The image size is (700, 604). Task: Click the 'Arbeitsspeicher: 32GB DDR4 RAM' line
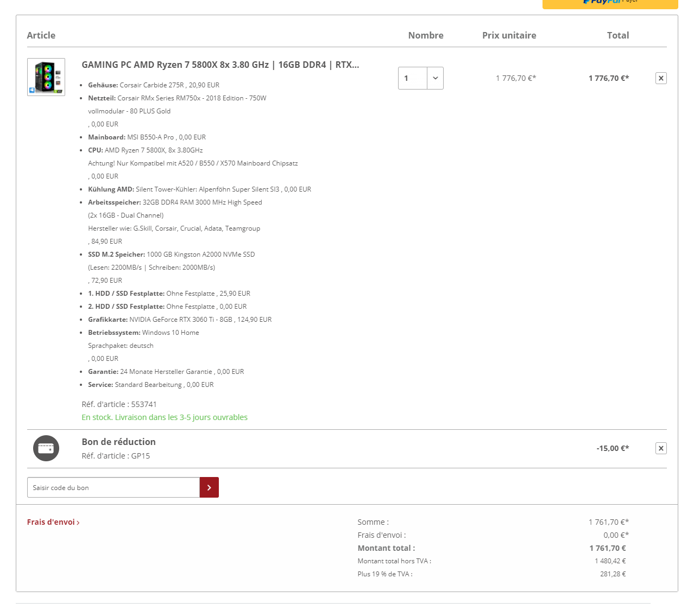175,202
